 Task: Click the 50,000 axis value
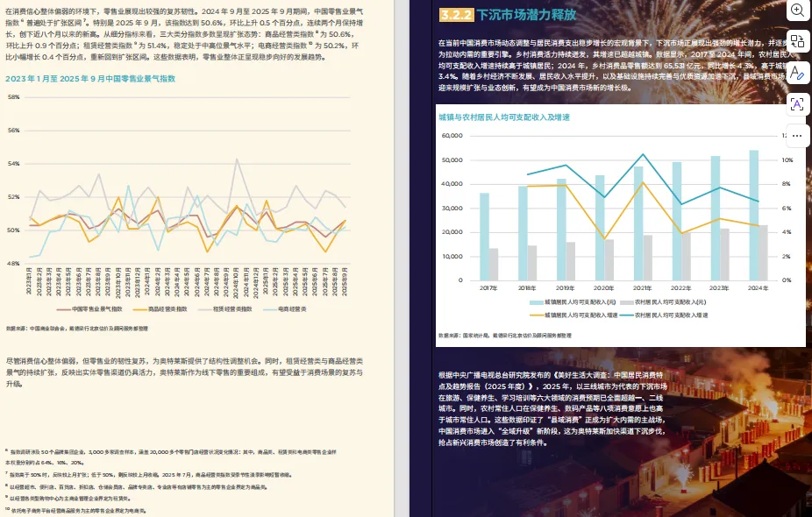(452, 159)
